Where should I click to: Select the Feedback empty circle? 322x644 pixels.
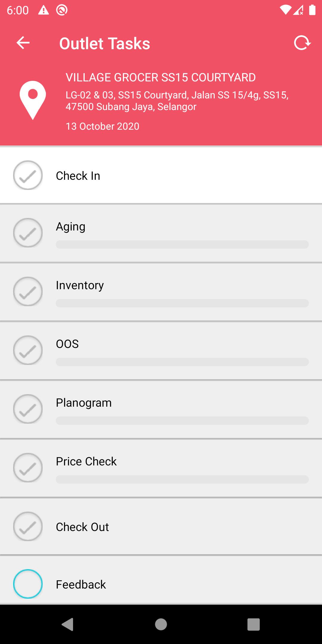coord(28,584)
